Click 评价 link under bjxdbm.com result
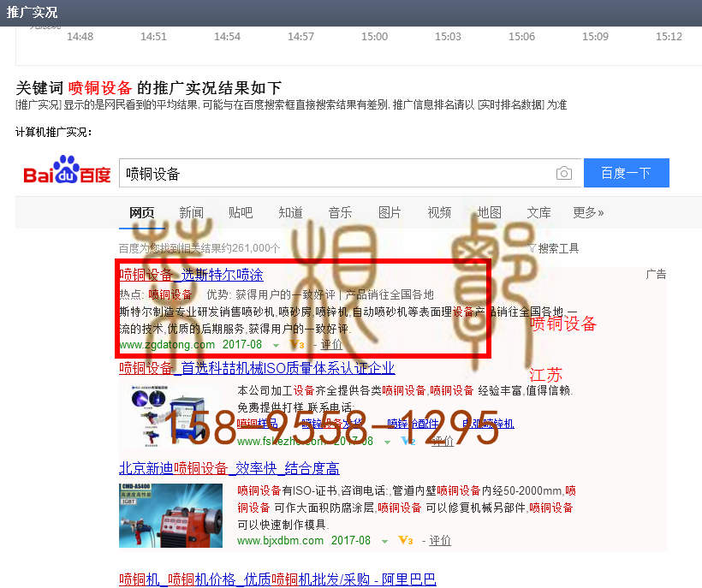702x588 pixels. pos(440,541)
